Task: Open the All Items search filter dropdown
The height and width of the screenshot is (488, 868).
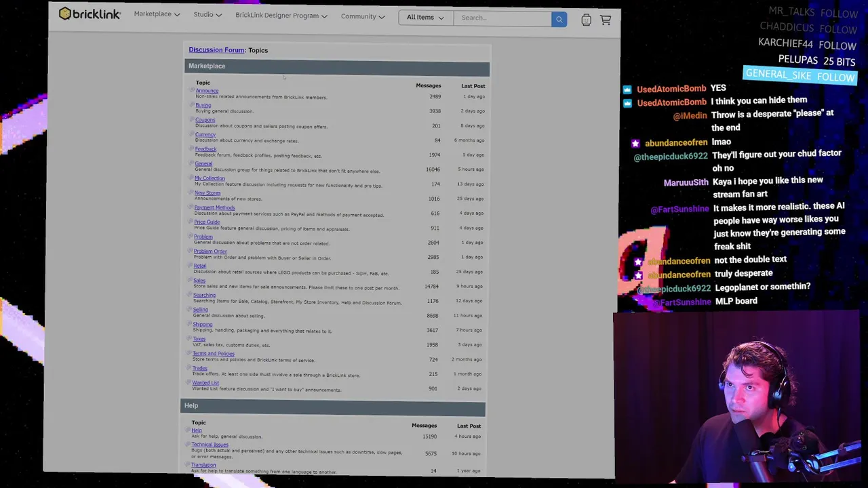Action: click(x=425, y=18)
